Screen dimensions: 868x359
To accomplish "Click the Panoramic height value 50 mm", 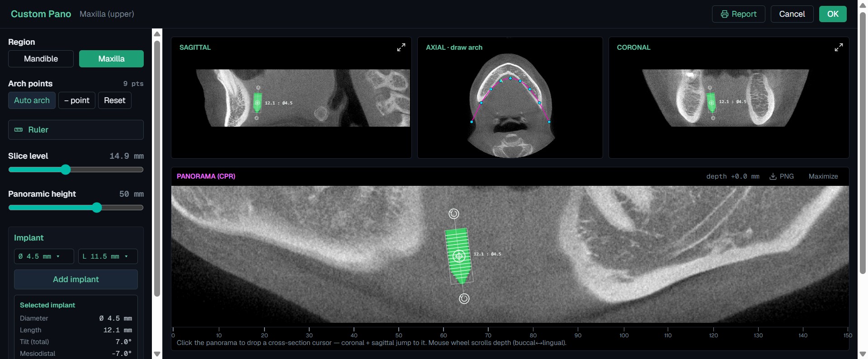I will tap(132, 194).
